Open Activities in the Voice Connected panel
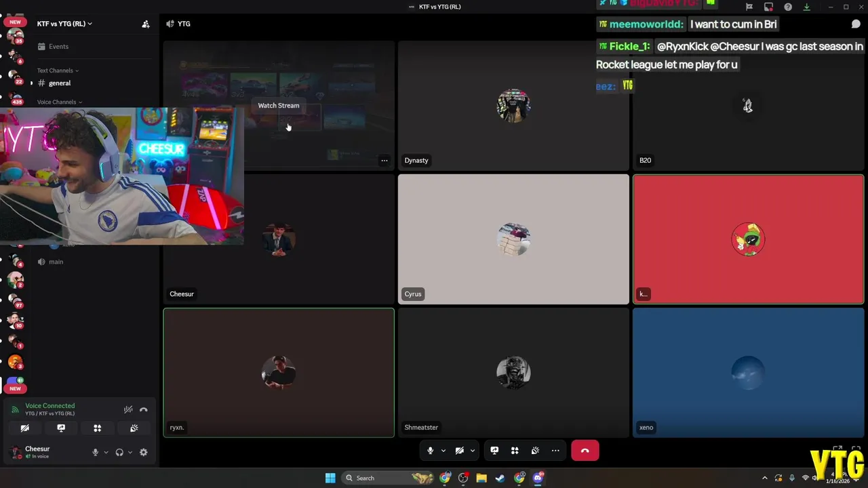The height and width of the screenshot is (488, 868). (x=97, y=428)
